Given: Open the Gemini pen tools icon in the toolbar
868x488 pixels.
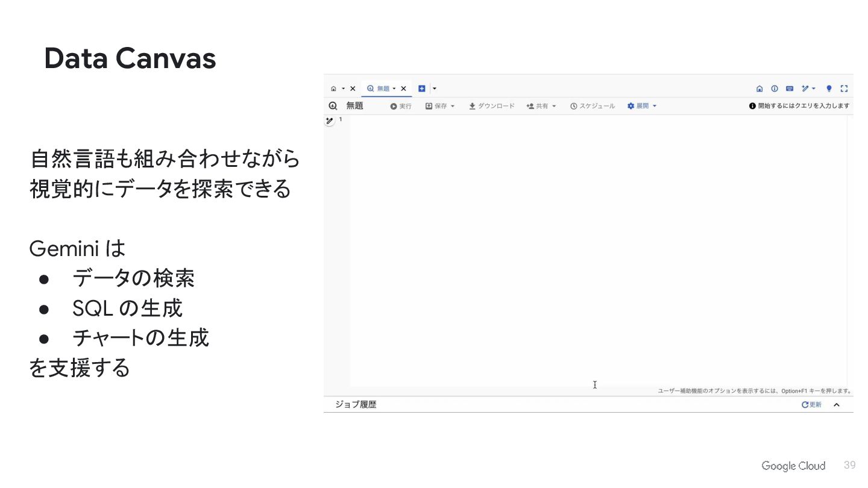Looking at the screenshot, I should [x=805, y=89].
